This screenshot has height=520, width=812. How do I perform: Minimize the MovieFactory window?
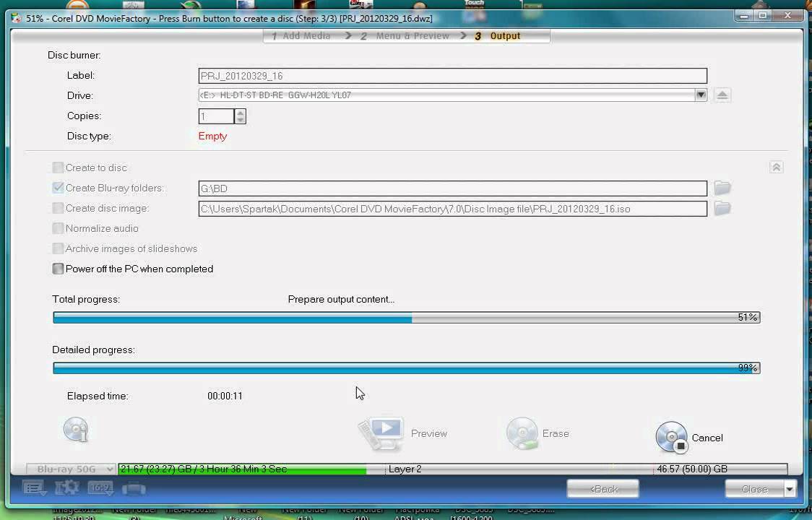(743, 16)
